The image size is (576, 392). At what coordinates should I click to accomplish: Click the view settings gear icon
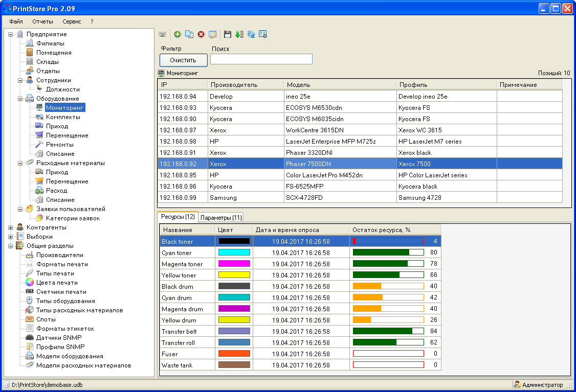[x=263, y=34]
